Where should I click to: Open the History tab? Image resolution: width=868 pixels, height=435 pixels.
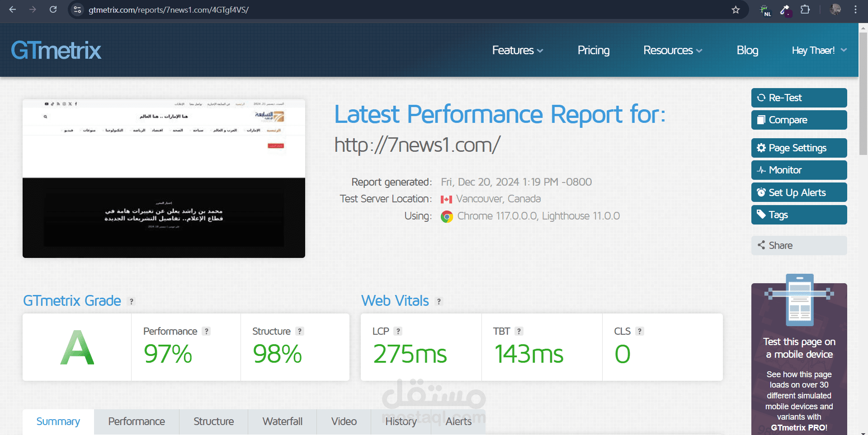pos(401,421)
